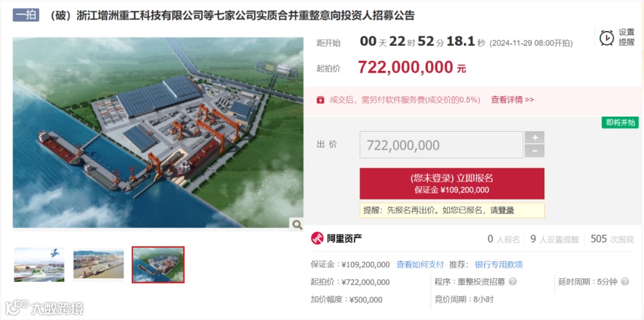
Task: Click help icon beside 延时周期 5分钟
Action: [x=625, y=282]
